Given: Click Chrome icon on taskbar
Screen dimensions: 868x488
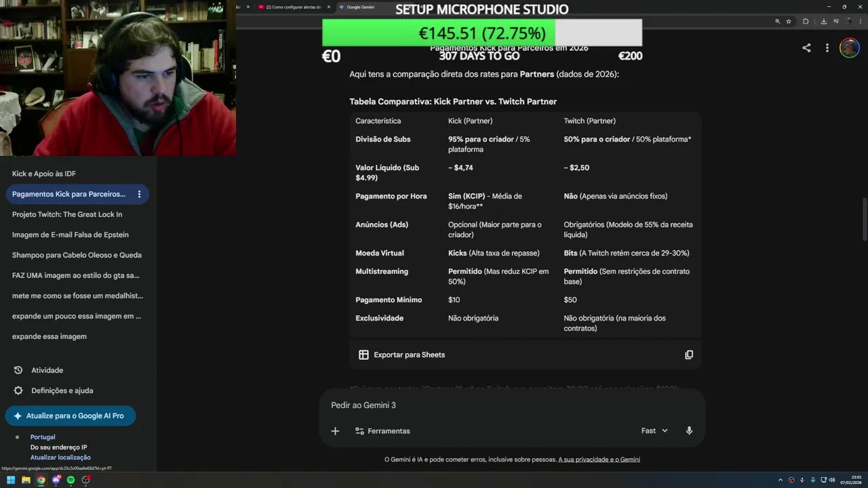Looking at the screenshot, I should [x=41, y=480].
